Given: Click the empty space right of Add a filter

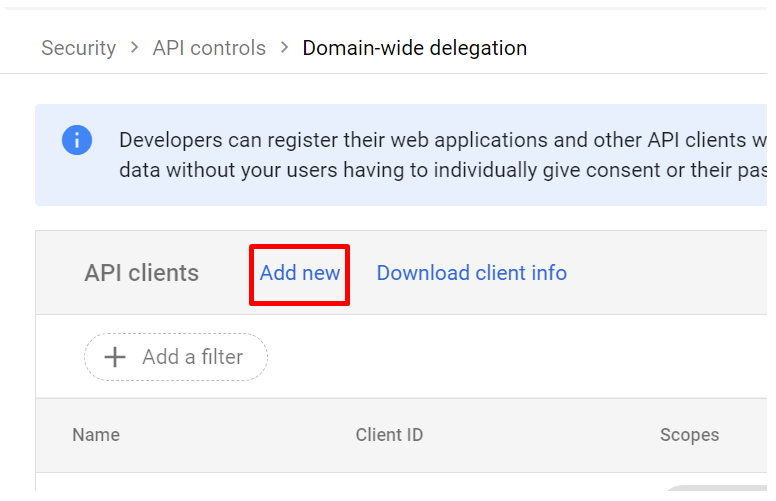Looking at the screenshot, I should tap(500, 357).
